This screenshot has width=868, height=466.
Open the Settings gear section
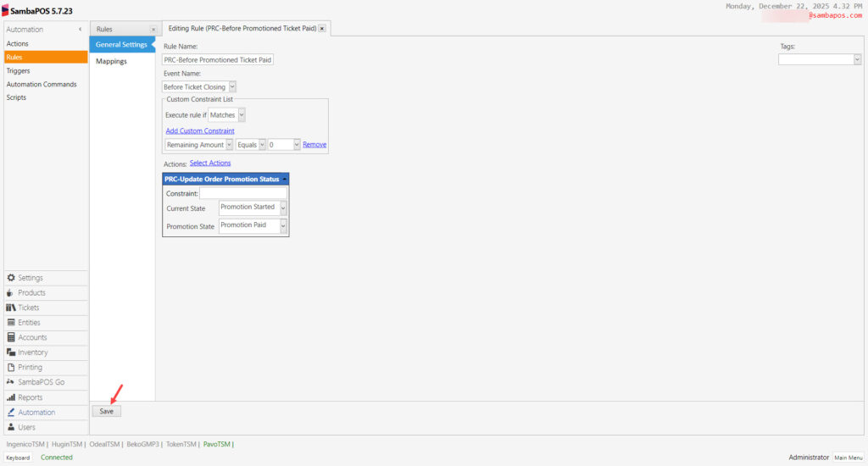tap(31, 278)
